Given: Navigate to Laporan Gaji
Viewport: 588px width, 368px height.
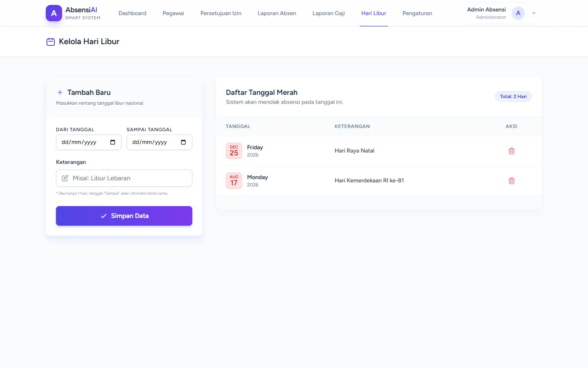Looking at the screenshot, I should point(329,13).
